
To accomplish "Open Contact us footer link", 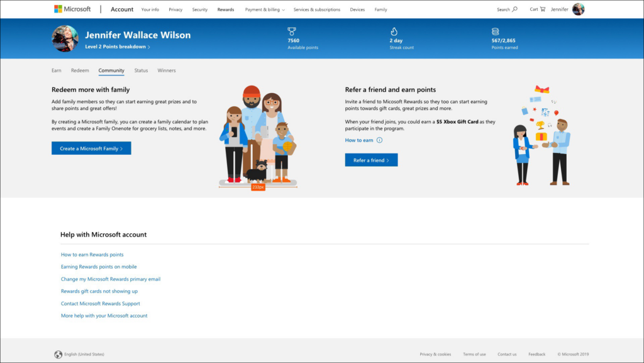I will [x=507, y=354].
